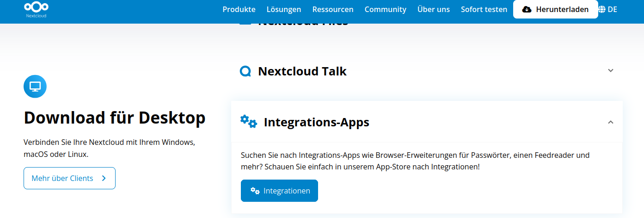Open the Lösungen menu
Image resolution: width=644 pixels, height=218 pixels.
coord(284,9)
